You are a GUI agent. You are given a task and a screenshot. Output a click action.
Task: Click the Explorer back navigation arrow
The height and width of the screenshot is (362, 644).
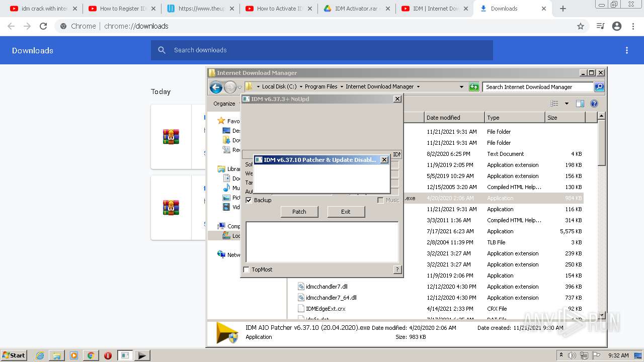216,87
